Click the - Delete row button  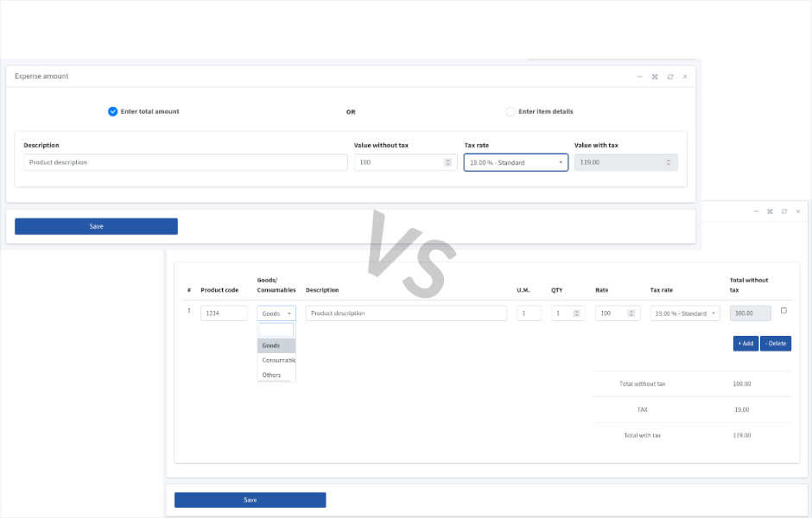(775, 344)
